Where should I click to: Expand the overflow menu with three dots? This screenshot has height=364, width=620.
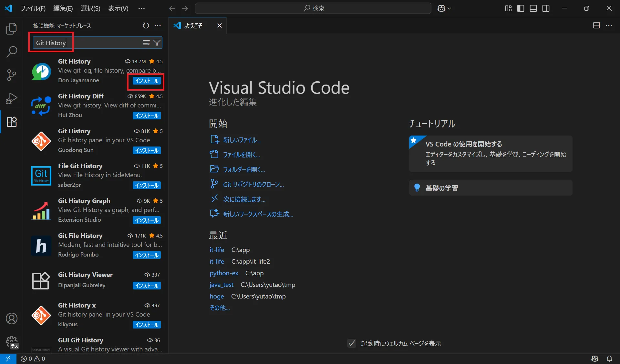(141, 8)
